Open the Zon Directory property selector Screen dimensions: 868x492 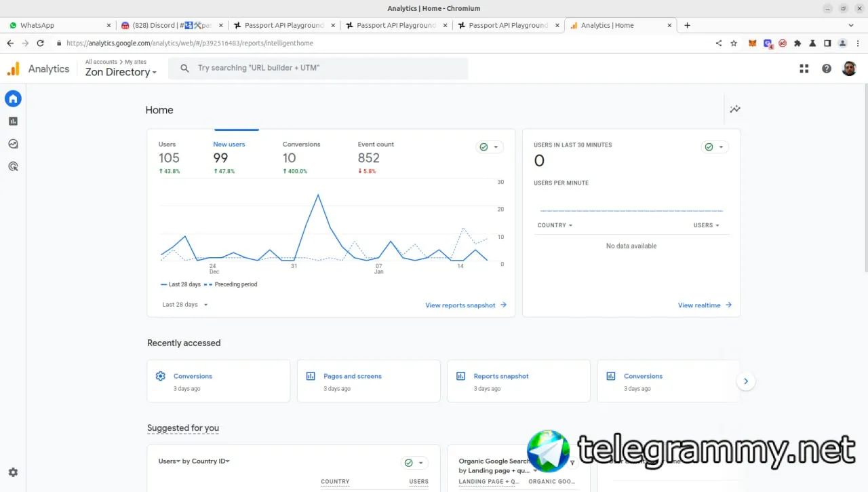(x=121, y=72)
